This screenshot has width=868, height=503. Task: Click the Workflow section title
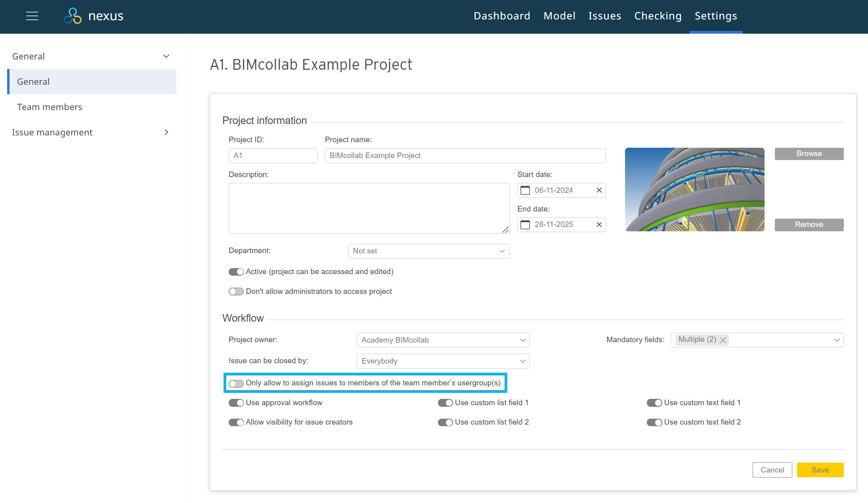[243, 318]
